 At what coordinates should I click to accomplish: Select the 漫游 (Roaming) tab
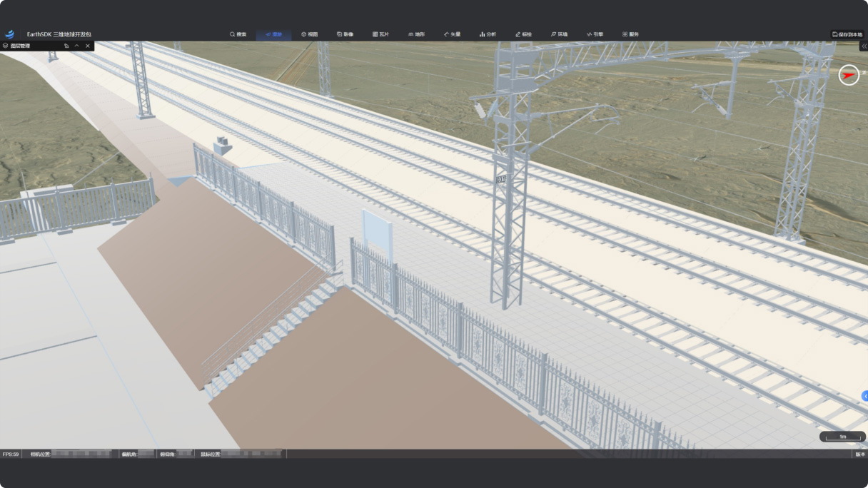point(273,34)
